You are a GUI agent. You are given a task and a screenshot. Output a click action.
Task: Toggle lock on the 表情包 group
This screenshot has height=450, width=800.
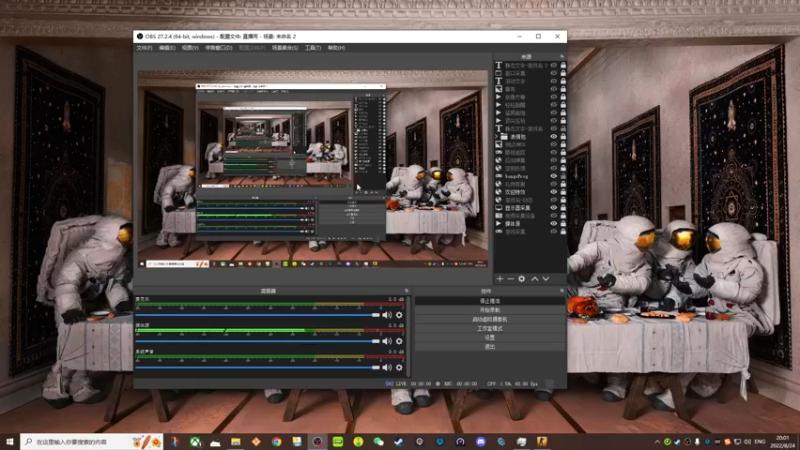click(563, 137)
